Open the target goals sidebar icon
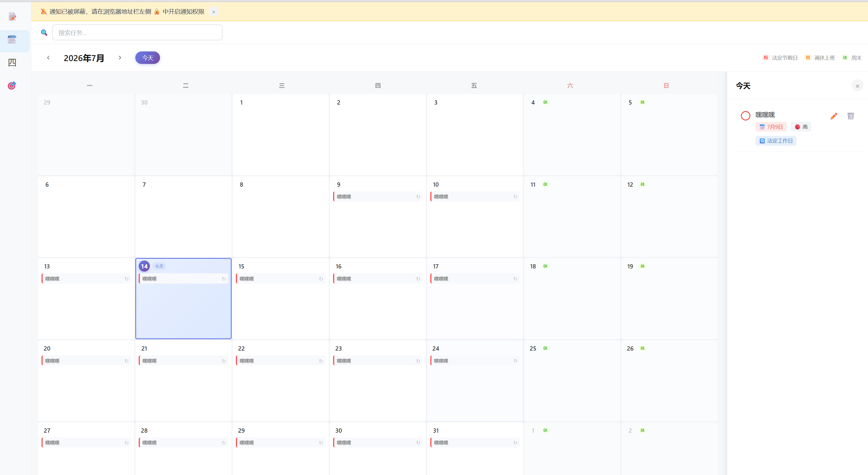The width and height of the screenshot is (868, 475). coord(12,85)
